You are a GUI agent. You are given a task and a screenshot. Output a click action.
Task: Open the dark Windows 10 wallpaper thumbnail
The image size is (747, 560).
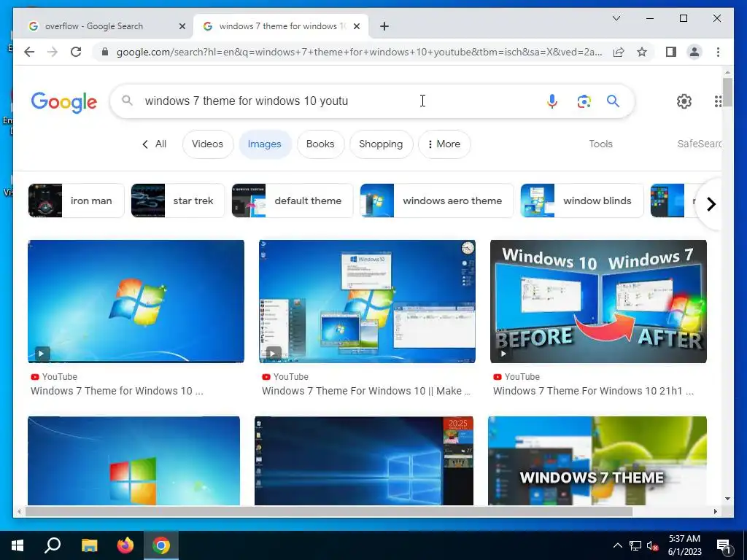tap(364, 461)
